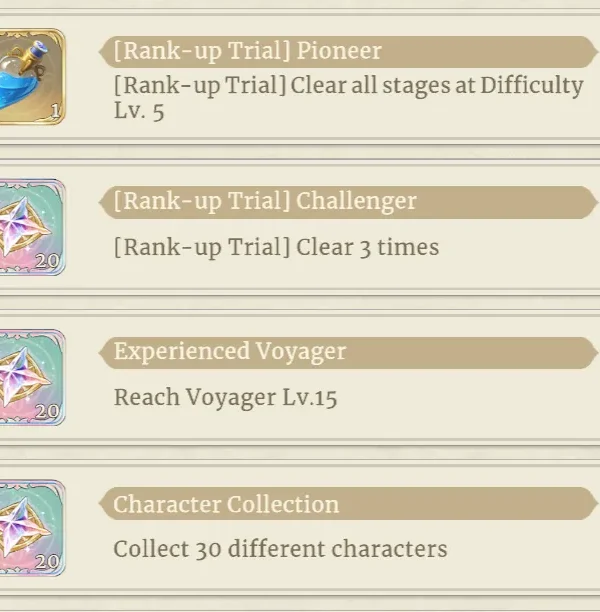This screenshot has width=600, height=612.
Task: Select the quantity 1 on potion icon
Action: click(x=55, y=112)
